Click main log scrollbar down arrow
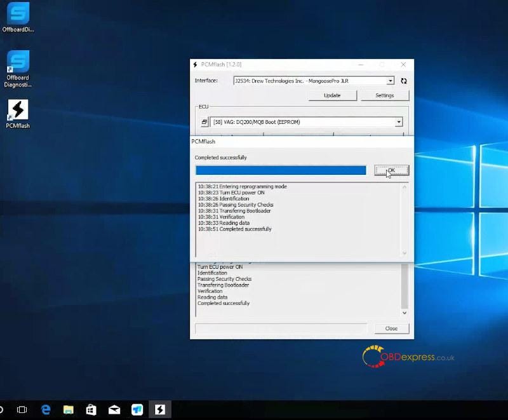Viewport: 508px width, 420px height. coord(404,313)
